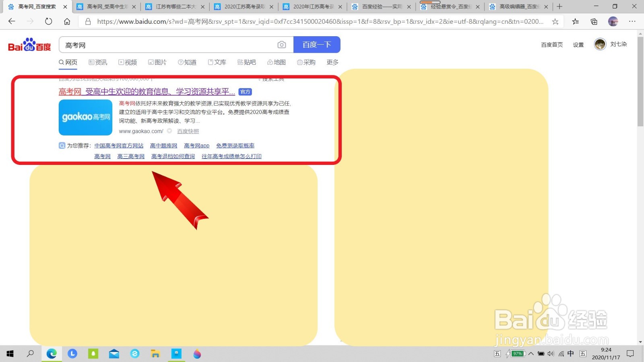Go back using the browser back arrow
The height and width of the screenshot is (362, 644).
12,21
